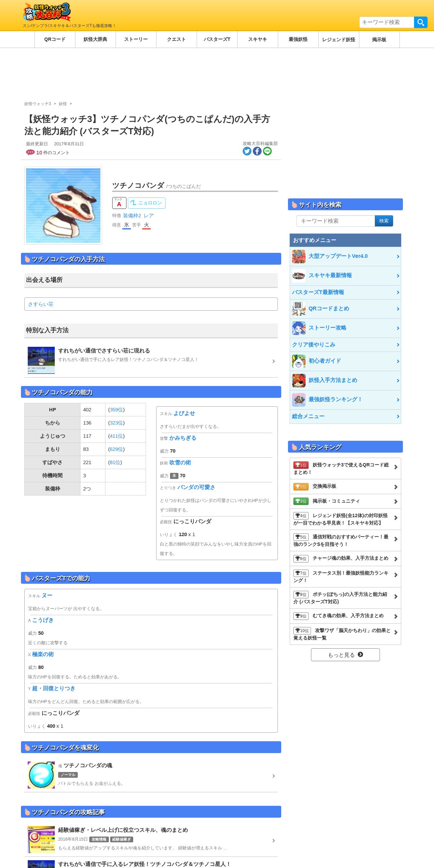
Task: Click chevron of 2位 交換掲示板 ranking
Action: pyautogui.click(x=396, y=487)
